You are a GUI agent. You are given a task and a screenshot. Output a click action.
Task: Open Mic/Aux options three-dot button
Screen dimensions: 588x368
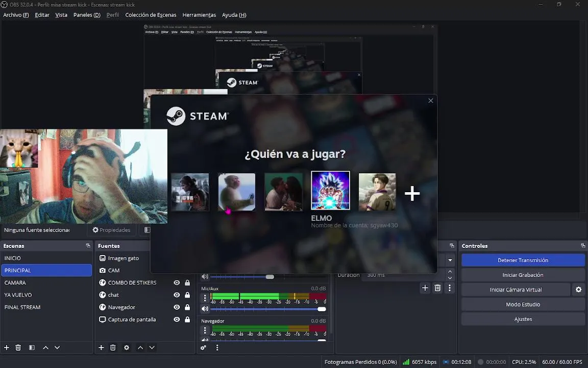[205, 298]
